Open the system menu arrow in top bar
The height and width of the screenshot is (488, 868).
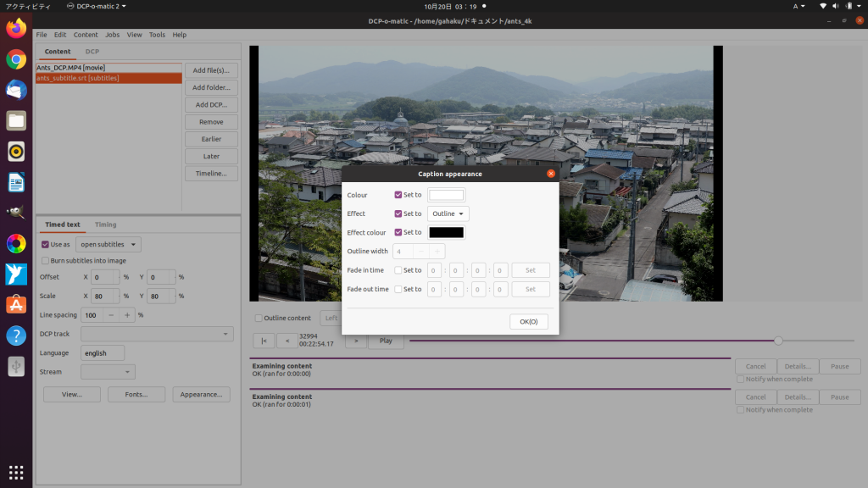tap(860, 6)
